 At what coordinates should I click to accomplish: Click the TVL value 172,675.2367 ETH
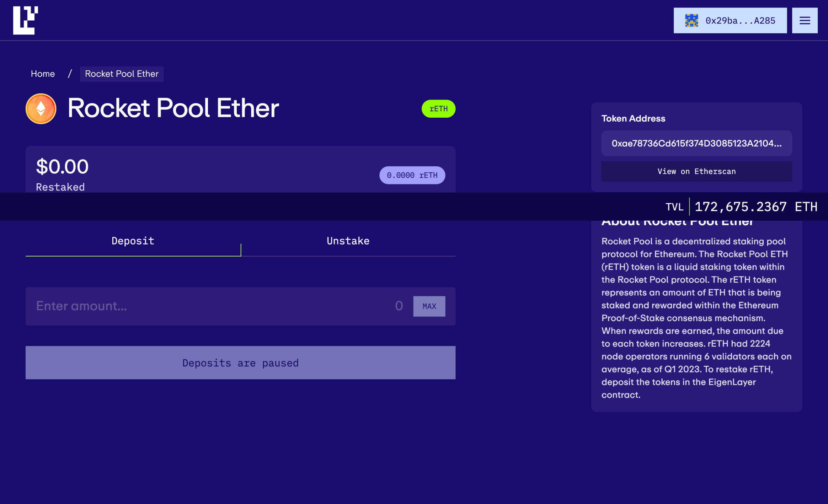coord(755,207)
